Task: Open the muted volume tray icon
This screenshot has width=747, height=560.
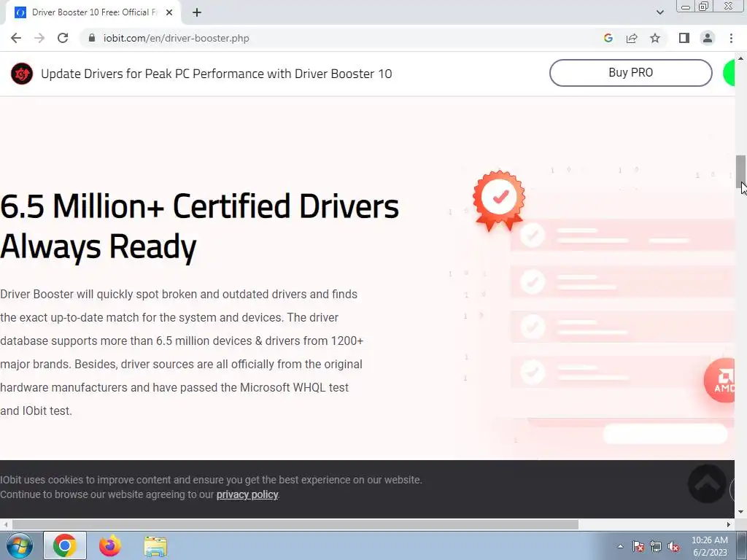Action: pyautogui.click(x=673, y=547)
